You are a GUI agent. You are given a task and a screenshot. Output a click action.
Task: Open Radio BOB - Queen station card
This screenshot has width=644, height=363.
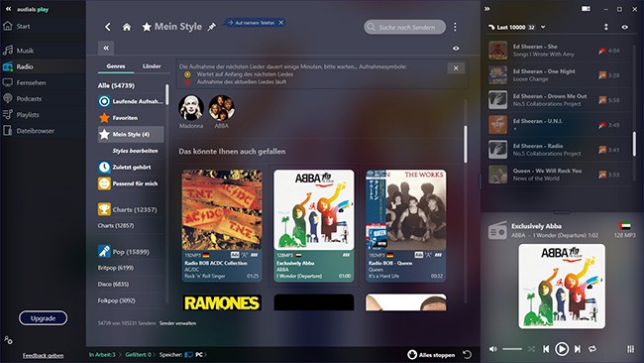(x=406, y=226)
